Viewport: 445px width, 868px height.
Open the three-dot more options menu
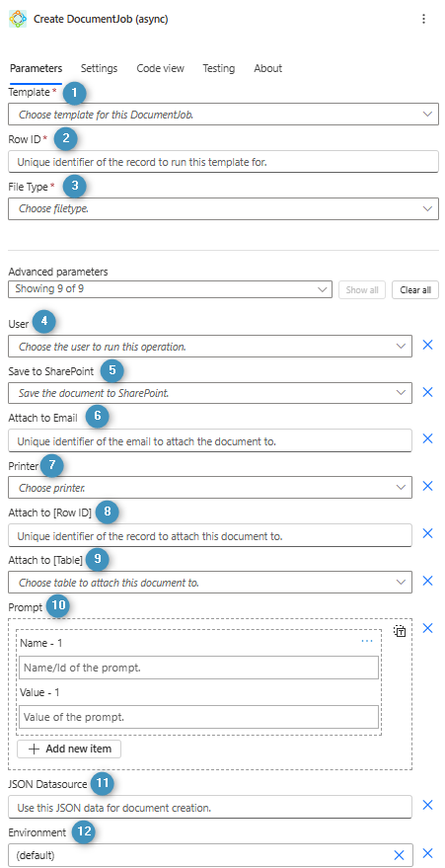click(424, 19)
